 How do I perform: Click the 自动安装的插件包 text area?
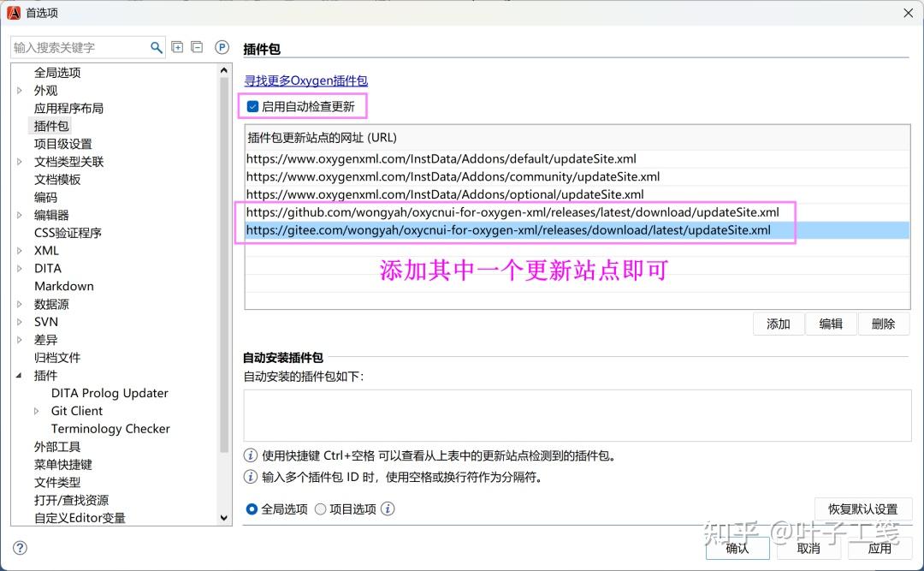(x=577, y=415)
